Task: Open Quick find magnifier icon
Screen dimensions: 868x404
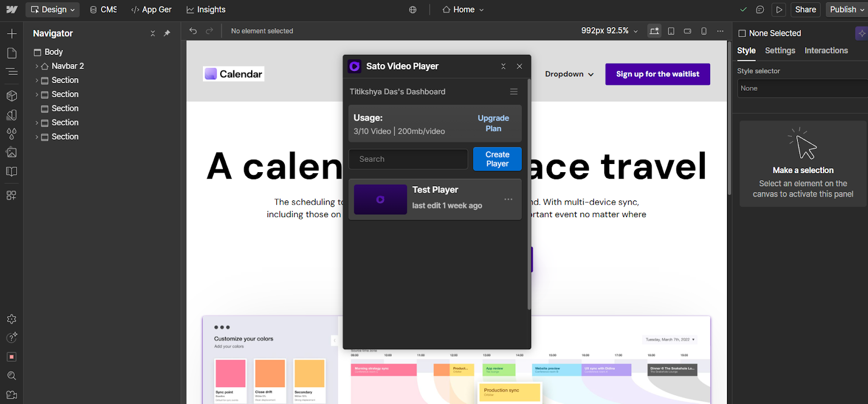Action: 11,376
